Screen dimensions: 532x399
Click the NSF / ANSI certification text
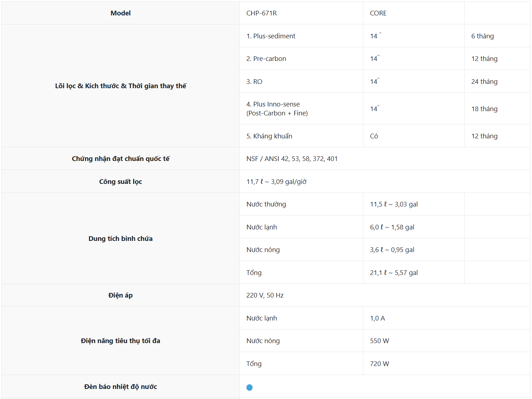click(292, 159)
